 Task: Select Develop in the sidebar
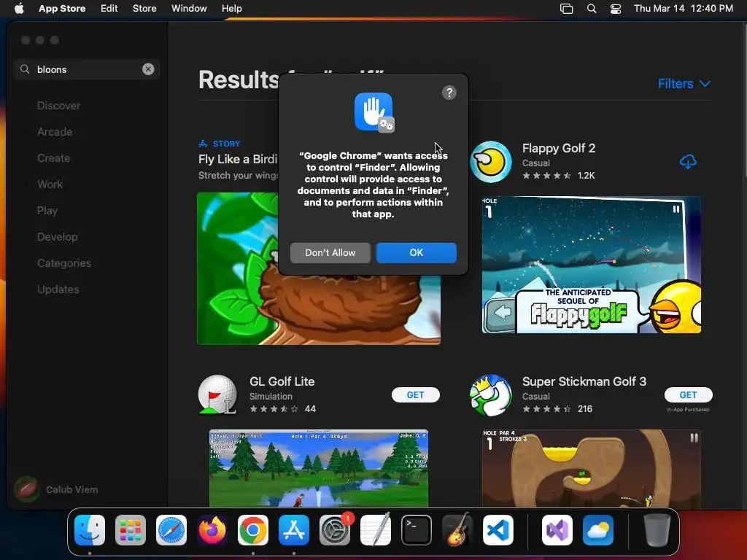click(x=57, y=237)
